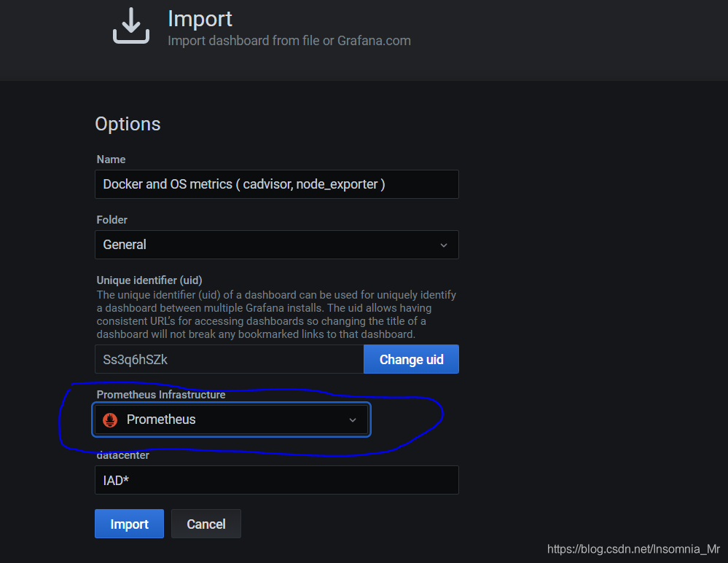728x563 pixels.
Task: Expand the Folder chevron arrow
Action: coord(444,245)
